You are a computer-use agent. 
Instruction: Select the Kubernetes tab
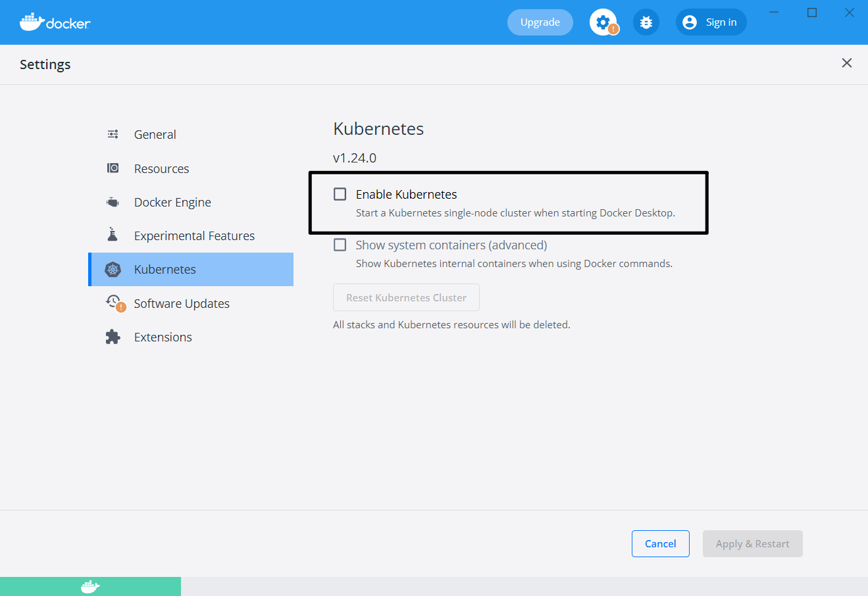pyautogui.click(x=191, y=269)
